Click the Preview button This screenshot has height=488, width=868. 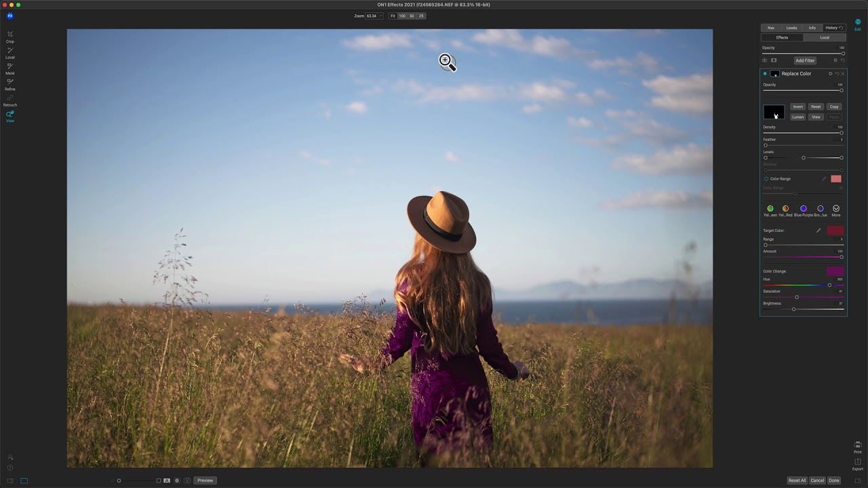click(x=205, y=481)
